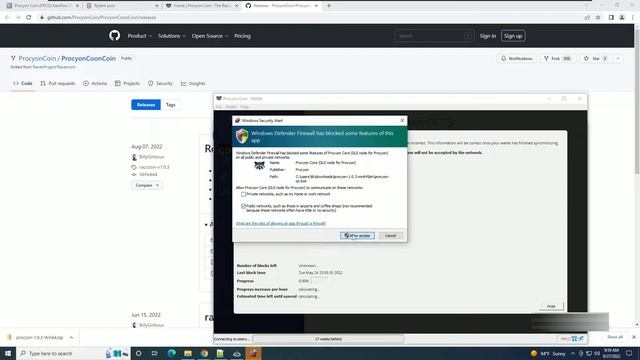Open the Insights tab

coord(193,83)
